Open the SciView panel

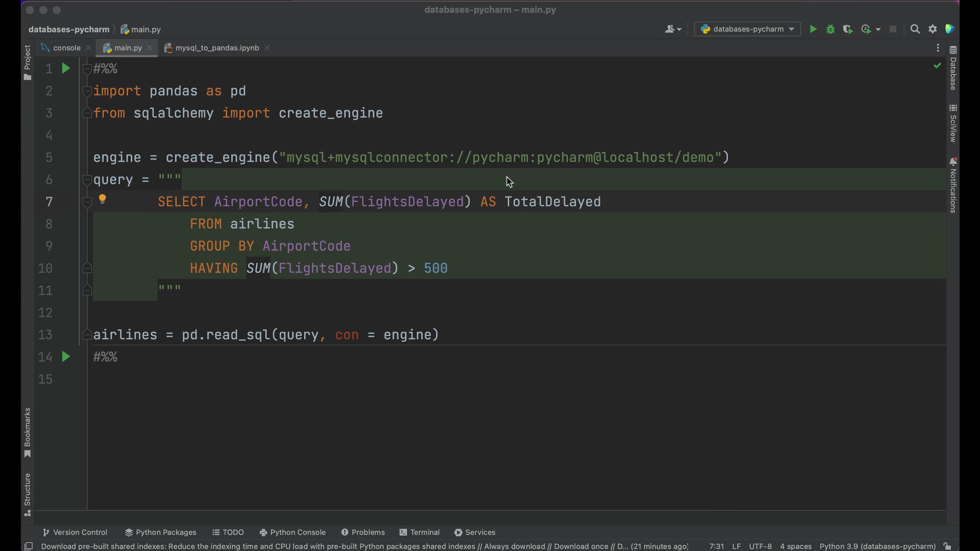953,122
